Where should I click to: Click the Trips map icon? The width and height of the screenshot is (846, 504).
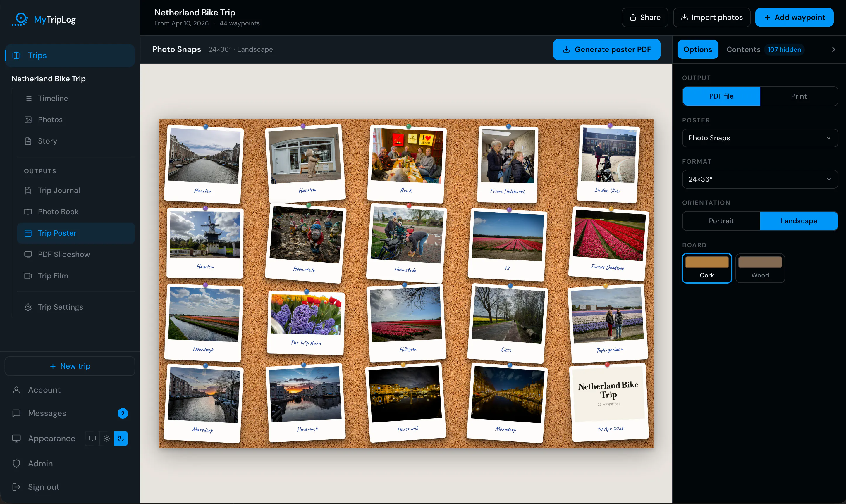pos(16,56)
